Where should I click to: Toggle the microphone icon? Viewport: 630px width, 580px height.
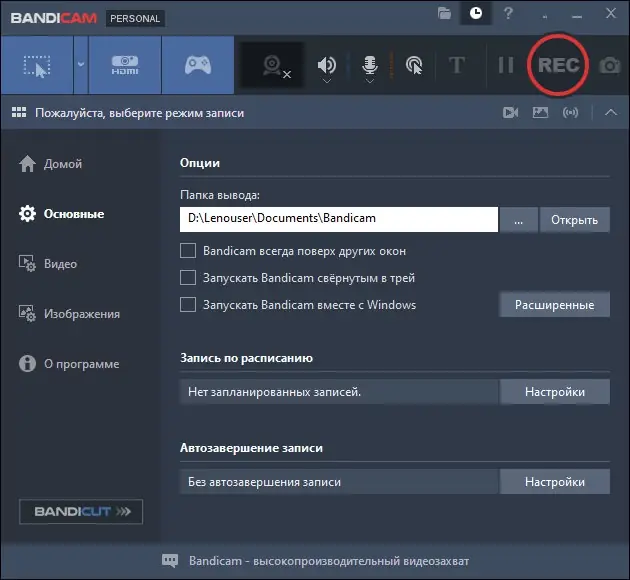tap(370, 64)
